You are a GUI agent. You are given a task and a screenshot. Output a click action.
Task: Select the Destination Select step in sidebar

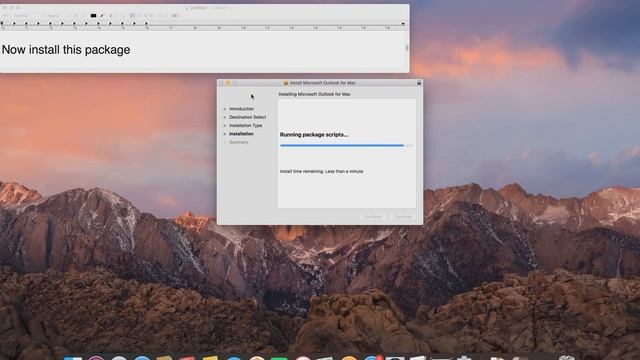247,117
